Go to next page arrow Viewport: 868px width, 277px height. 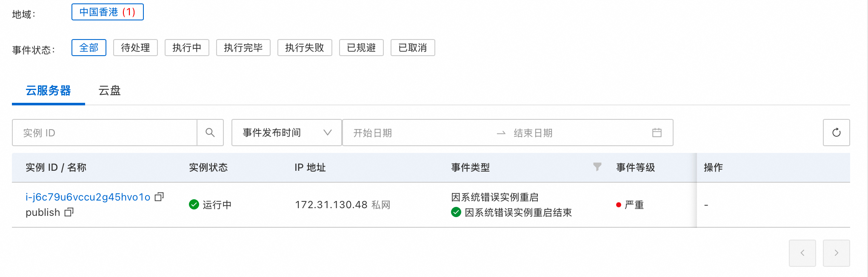click(836, 253)
